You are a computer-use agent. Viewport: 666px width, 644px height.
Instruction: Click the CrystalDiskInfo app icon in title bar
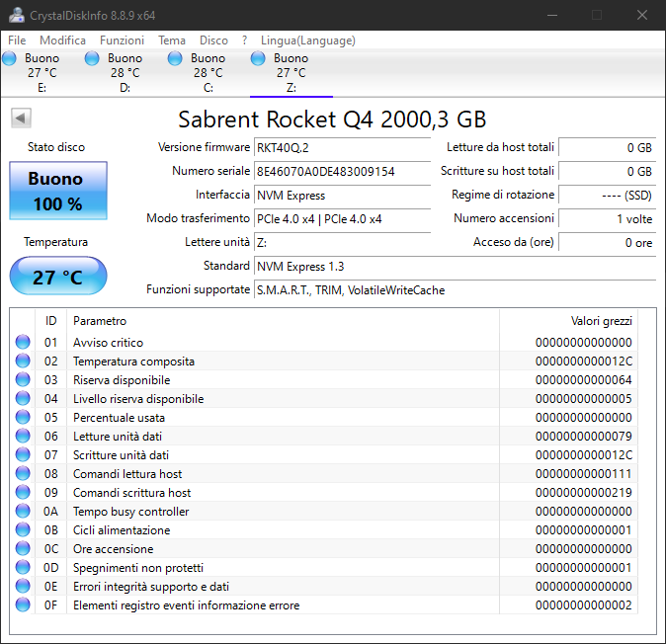click(14, 15)
